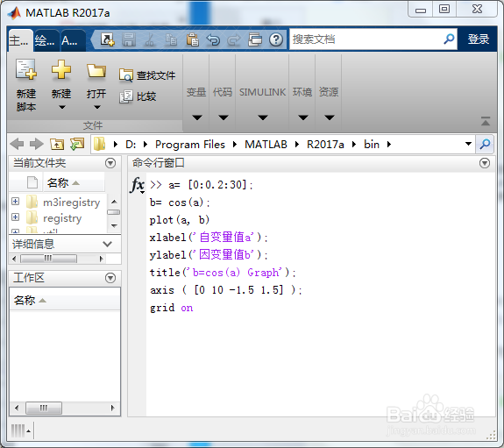Click the file list vertical scrollbar thumb
This screenshot has height=448, width=504.
coord(114,212)
